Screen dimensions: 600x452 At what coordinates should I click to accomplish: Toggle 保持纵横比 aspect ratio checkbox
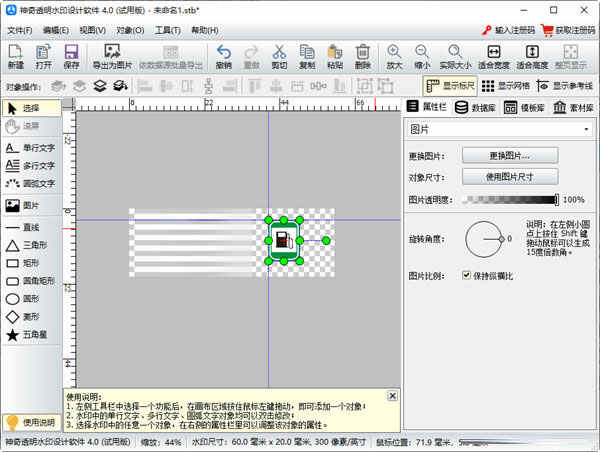[467, 275]
